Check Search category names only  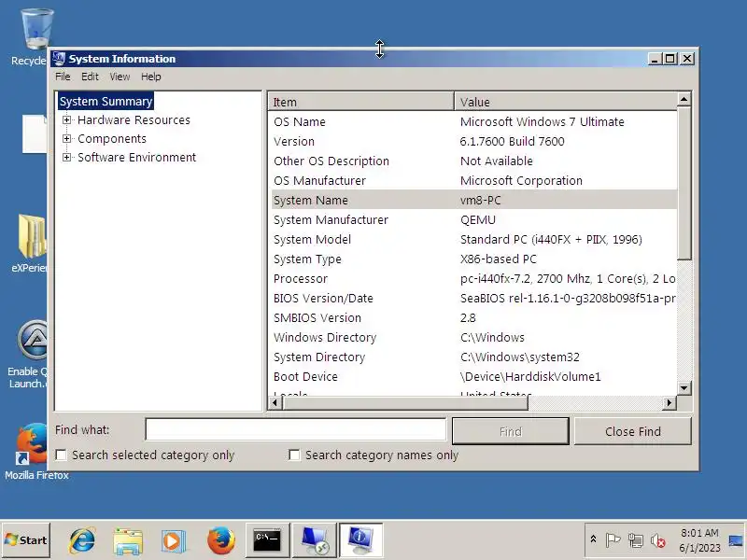click(294, 455)
